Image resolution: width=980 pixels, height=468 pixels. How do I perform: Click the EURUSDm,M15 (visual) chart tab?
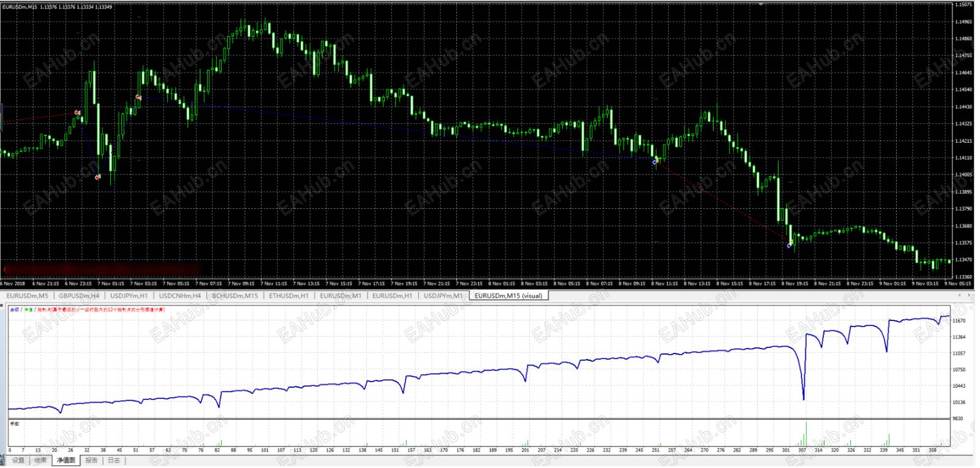[x=508, y=296]
